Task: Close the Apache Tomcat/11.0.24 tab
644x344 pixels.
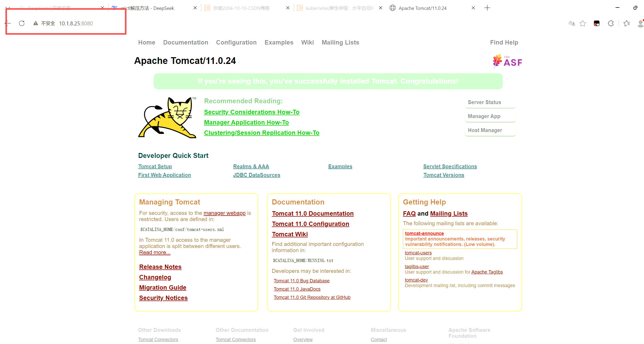Action: click(473, 8)
